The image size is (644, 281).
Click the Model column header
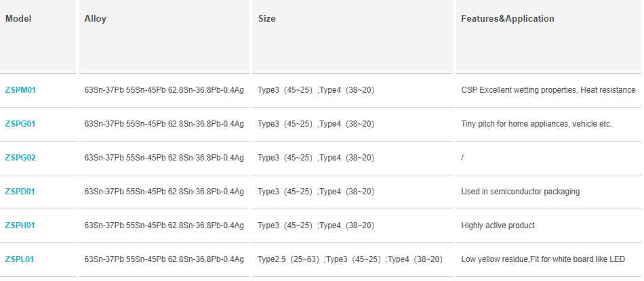[18, 18]
